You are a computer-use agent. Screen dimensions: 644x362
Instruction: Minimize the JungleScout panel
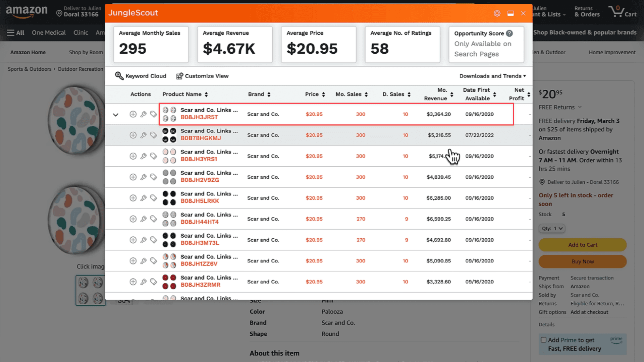click(x=511, y=13)
